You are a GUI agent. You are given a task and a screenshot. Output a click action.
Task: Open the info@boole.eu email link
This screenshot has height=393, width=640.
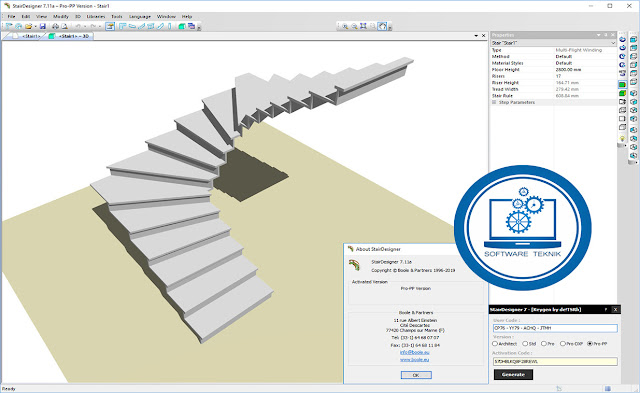tap(414, 352)
